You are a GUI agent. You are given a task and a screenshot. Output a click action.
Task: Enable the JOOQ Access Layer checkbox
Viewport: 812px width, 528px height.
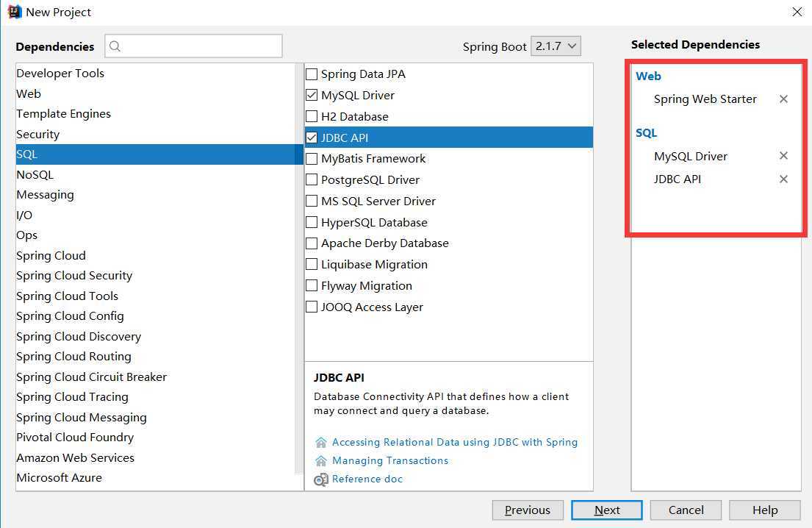[312, 307]
